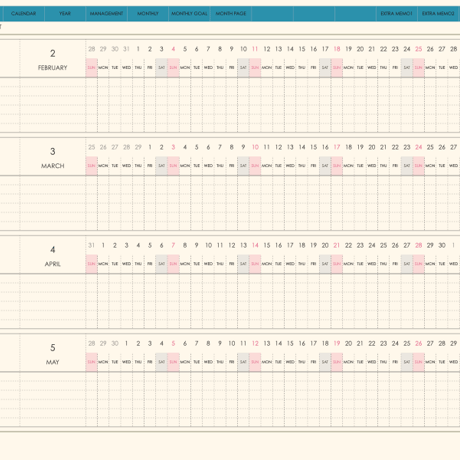Select date 30 in the April row

coord(442,245)
